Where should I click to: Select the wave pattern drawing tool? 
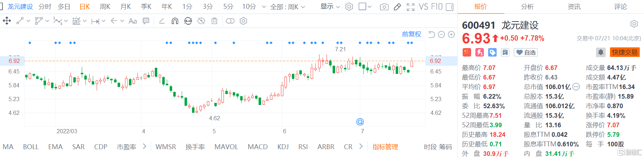(x=57, y=21)
